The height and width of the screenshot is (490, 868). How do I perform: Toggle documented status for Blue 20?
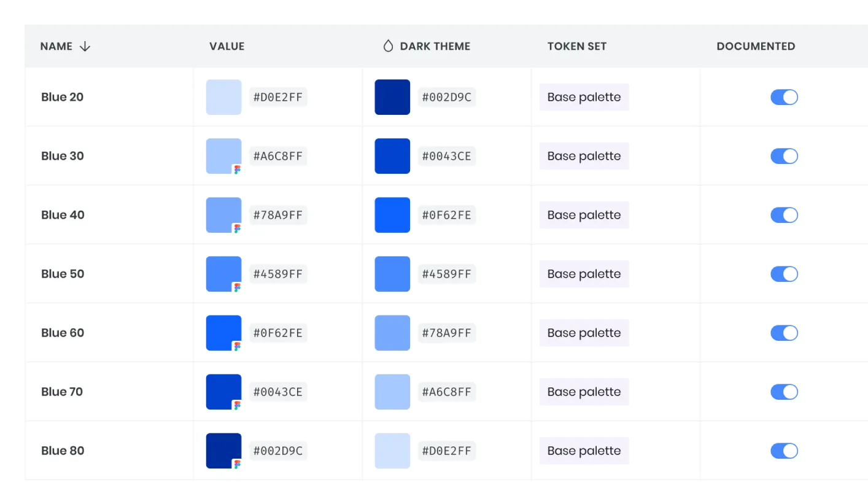tap(784, 97)
